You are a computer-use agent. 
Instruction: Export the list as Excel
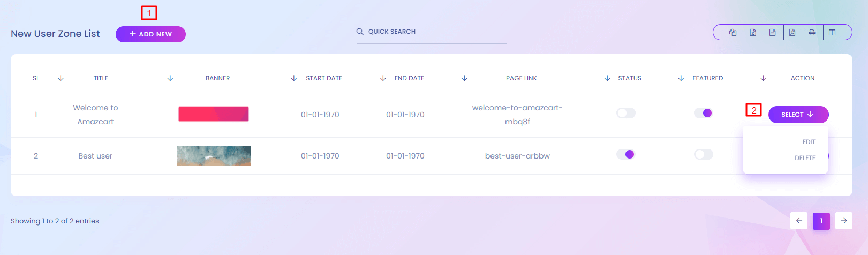[753, 33]
